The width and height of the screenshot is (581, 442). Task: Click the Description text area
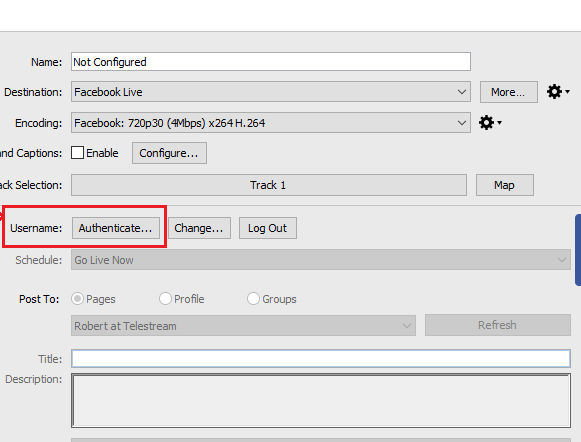pyautogui.click(x=321, y=401)
